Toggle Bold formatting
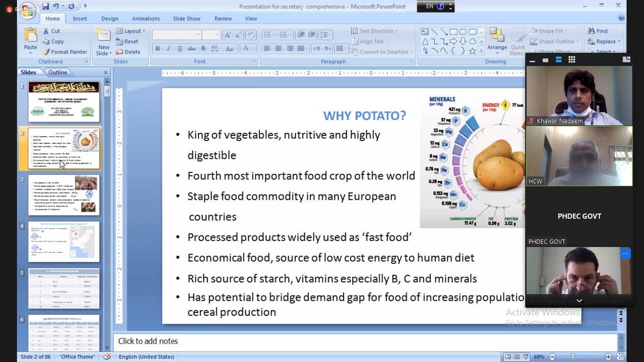 click(157, 49)
